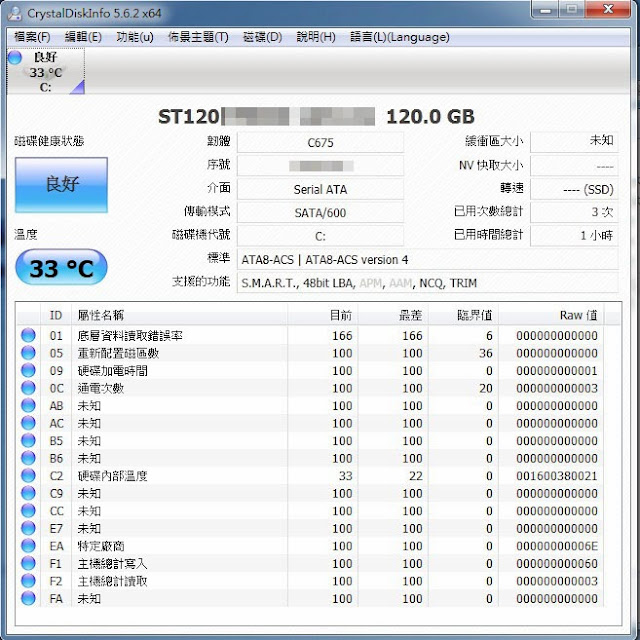Click the firmware field showing C675

pyautogui.click(x=320, y=142)
